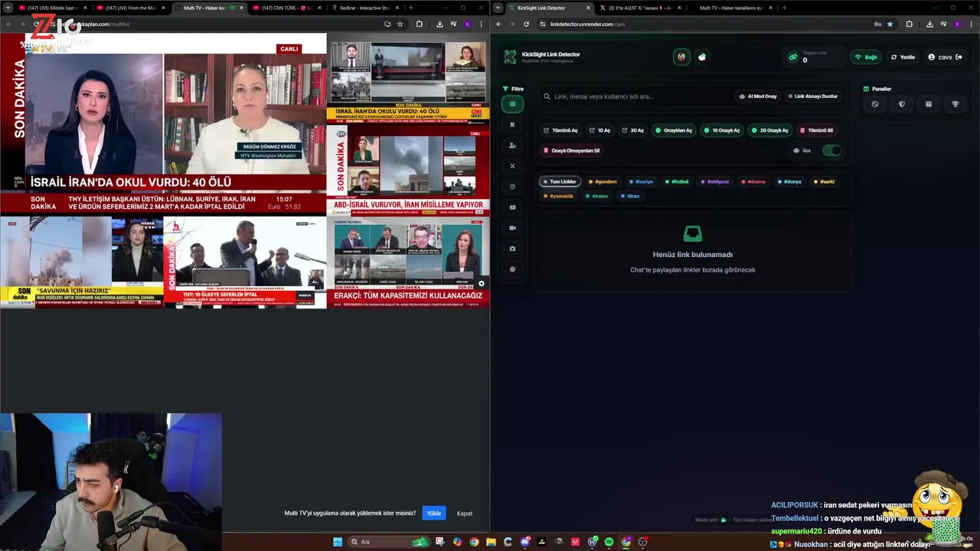Select the Tüm Linkler category chip

click(560, 181)
